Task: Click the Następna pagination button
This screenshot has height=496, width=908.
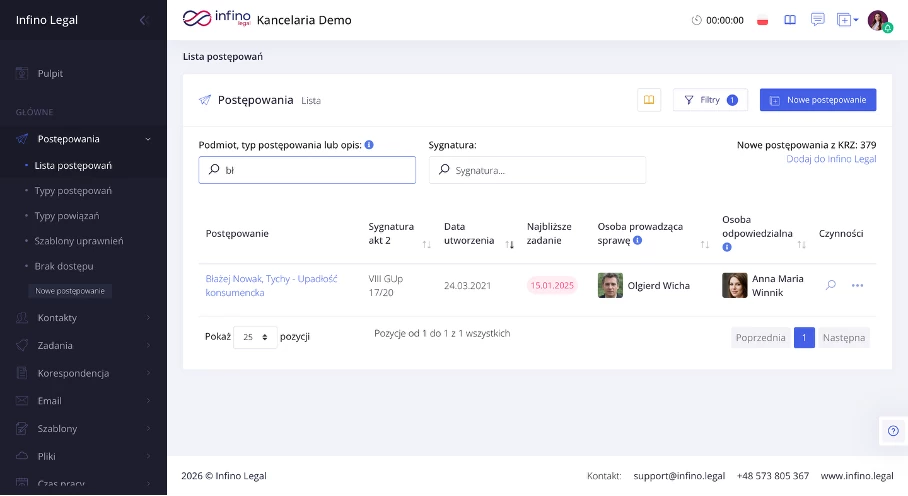Action: (x=844, y=337)
